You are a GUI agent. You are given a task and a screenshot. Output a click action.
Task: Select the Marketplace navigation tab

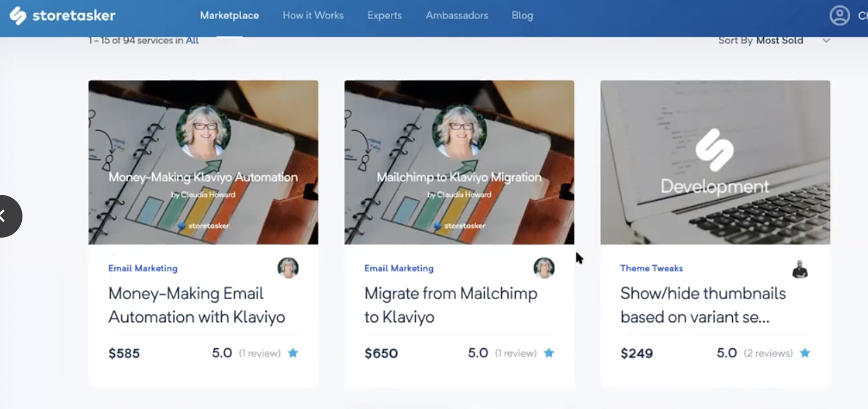(x=229, y=15)
